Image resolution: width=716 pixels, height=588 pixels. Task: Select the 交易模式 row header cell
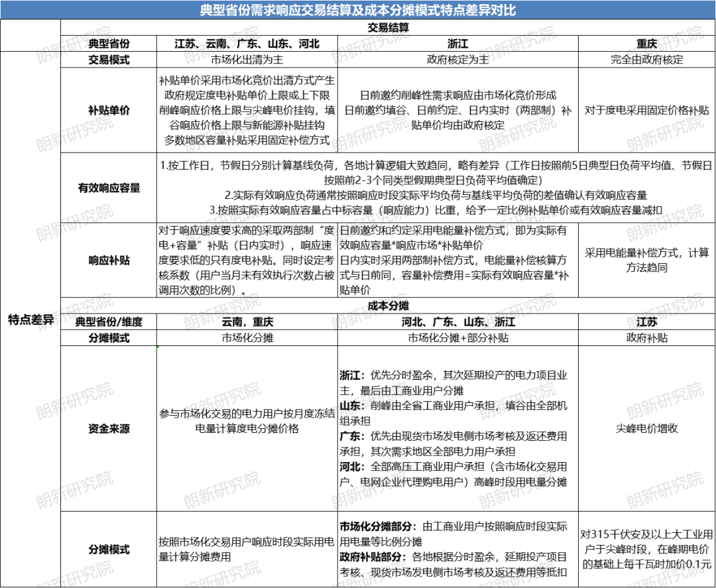[109, 60]
